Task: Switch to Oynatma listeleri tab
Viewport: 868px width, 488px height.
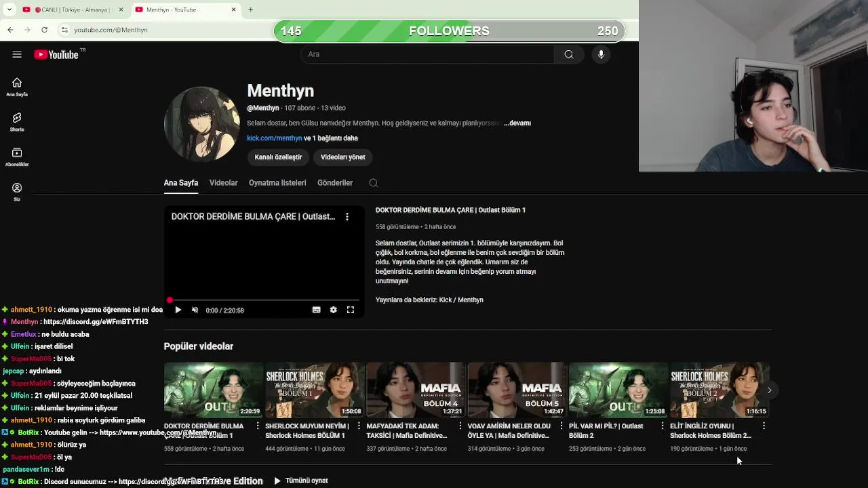Action: [x=277, y=183]
